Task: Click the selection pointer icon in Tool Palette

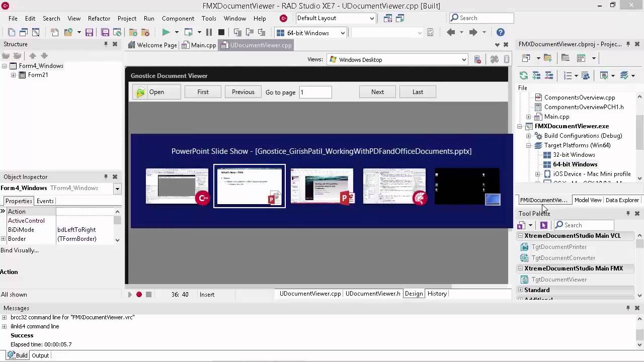Action: tap(543, 225)
